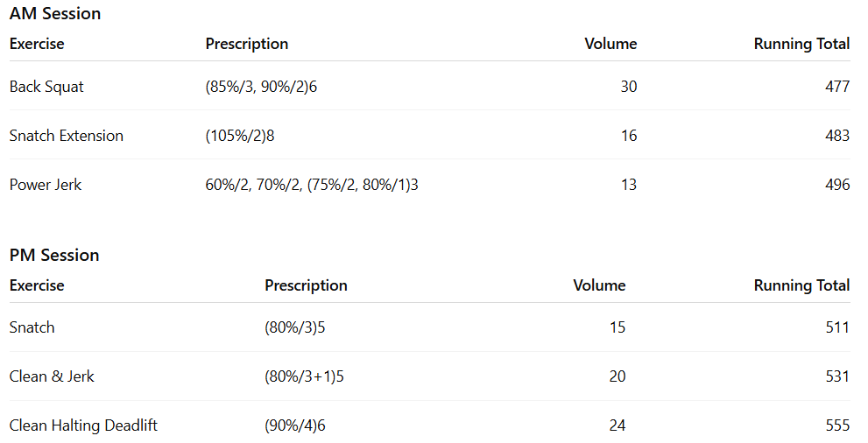Click the AM table Volume column header
Image resolution: width=868 pixels, height=443 pixels.
[610, 44]
